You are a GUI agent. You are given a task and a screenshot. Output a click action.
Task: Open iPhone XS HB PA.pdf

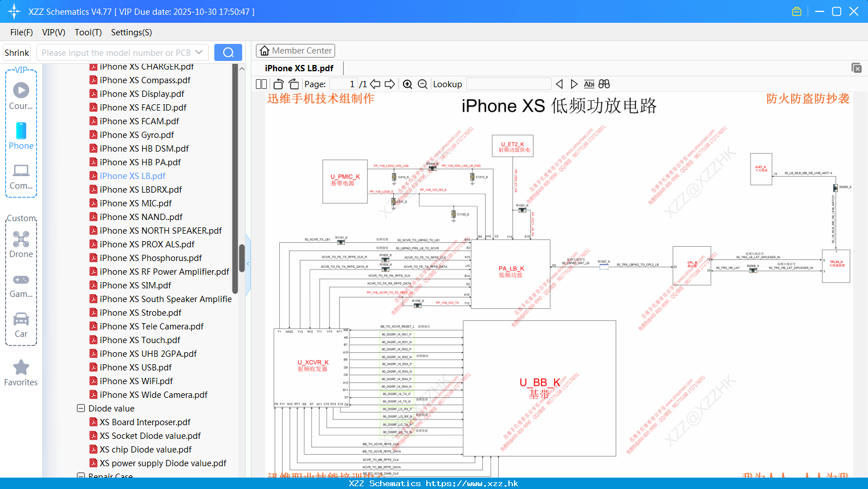tap(140, 162)
